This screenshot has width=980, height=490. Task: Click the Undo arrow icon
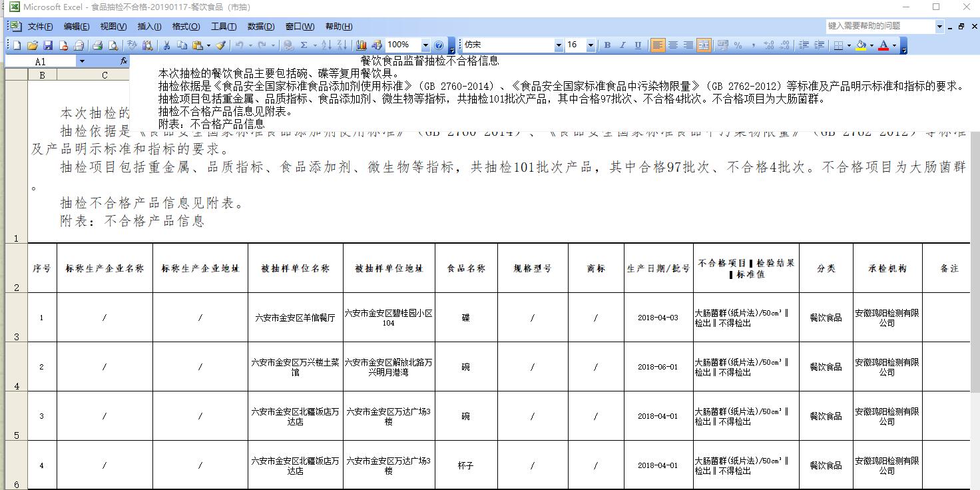[239, 45]
